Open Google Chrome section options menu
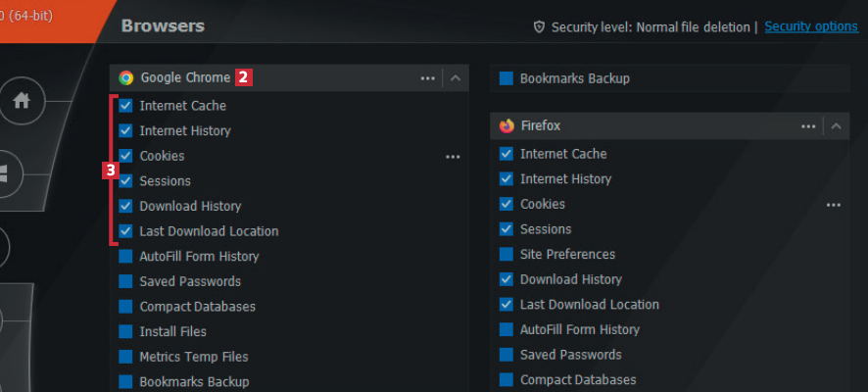868x392 pixels. (x=428, y=77)
